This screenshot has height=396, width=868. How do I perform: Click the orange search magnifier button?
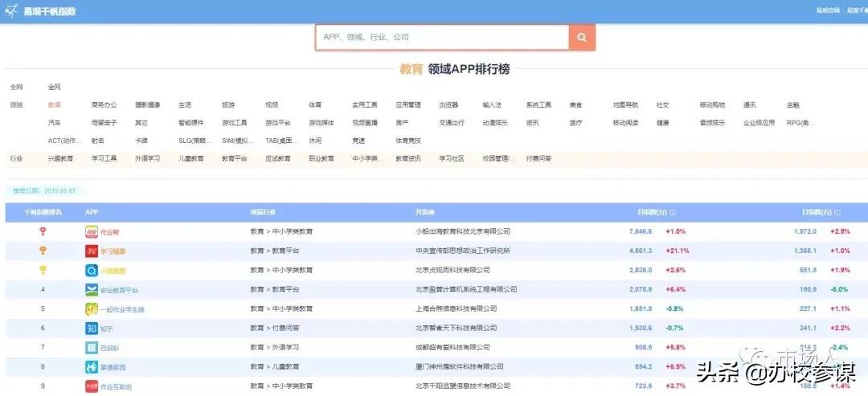tap(582, 37)
